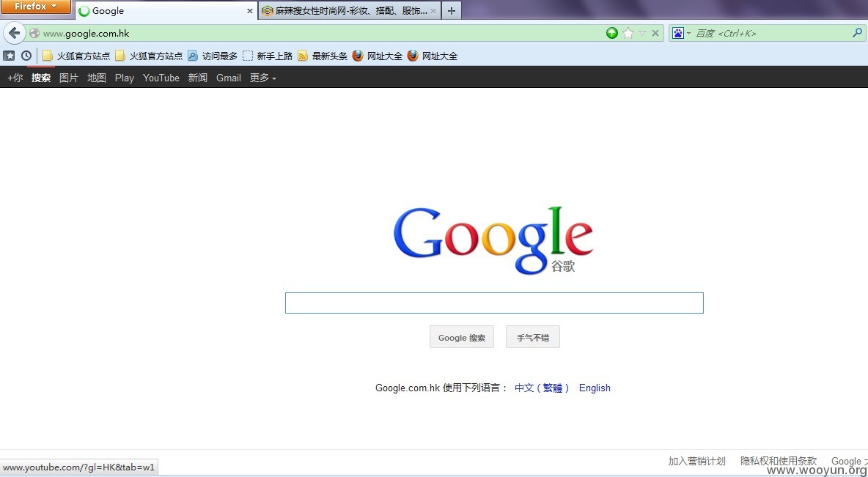Open YouTube in the Google bar
The width and height of the screenshot is (868, 477).
(x=161, y=78)
